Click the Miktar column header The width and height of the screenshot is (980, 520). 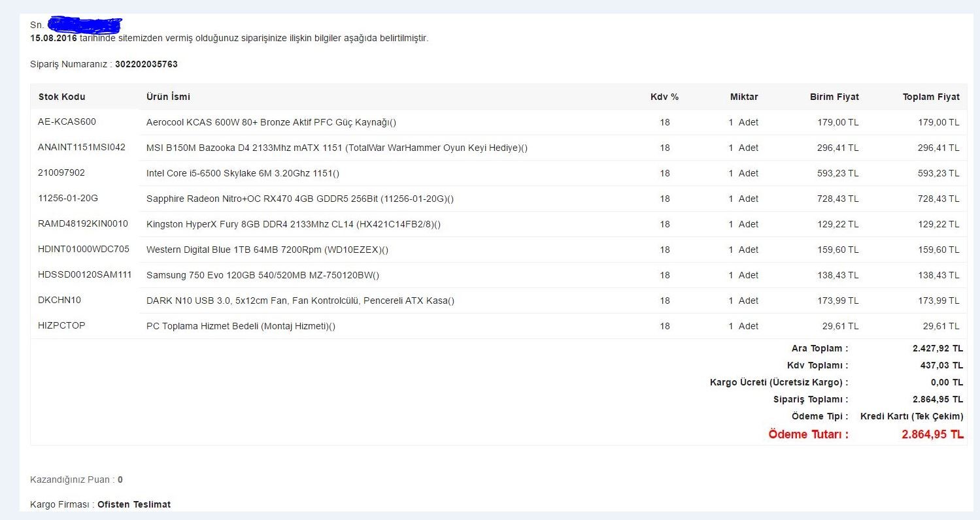pos(744,97)
